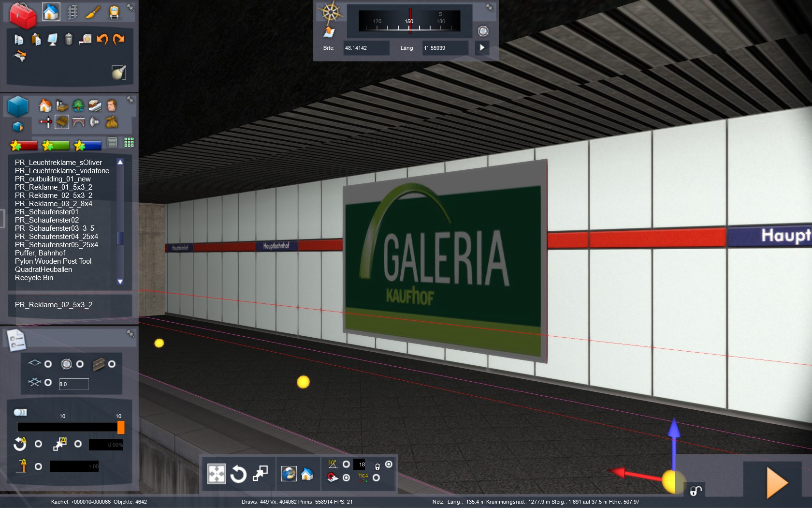Screen dimensions: 812x508
Task: Enable the crossed grid radio option
Action: pyautogui.click(x=48, y=382)
